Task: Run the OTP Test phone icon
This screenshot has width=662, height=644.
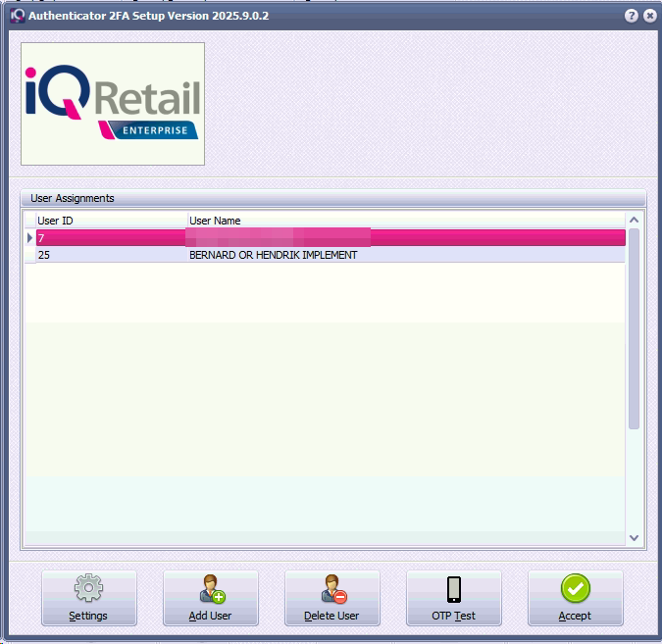Action: (453, 597)
